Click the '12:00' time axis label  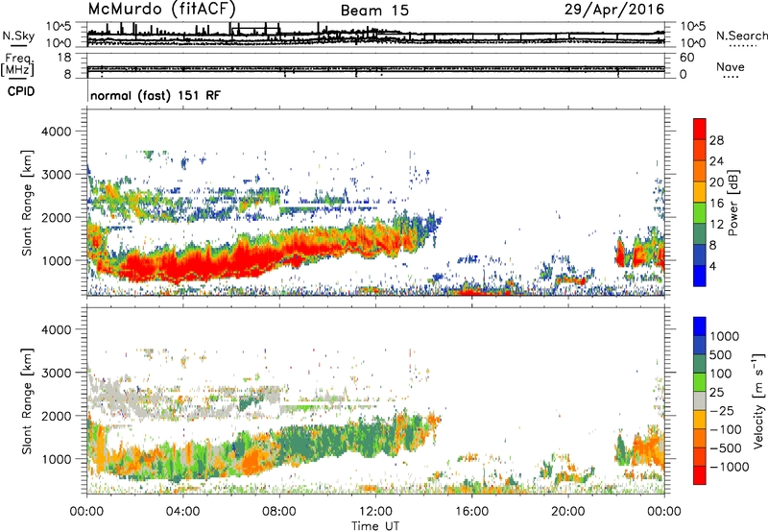(375, 512)
